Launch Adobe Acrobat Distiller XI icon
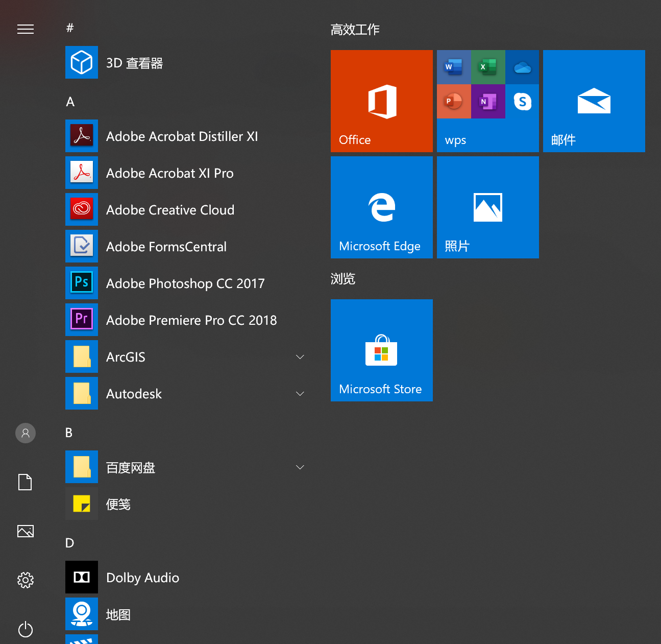Image resolution: width=661 pixels, height=644 pixels. tap(82, 136)
